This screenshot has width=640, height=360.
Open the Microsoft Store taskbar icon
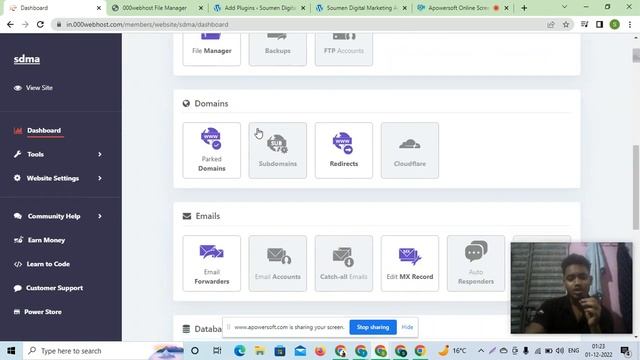pyautogui.click(x=280, y=351)
